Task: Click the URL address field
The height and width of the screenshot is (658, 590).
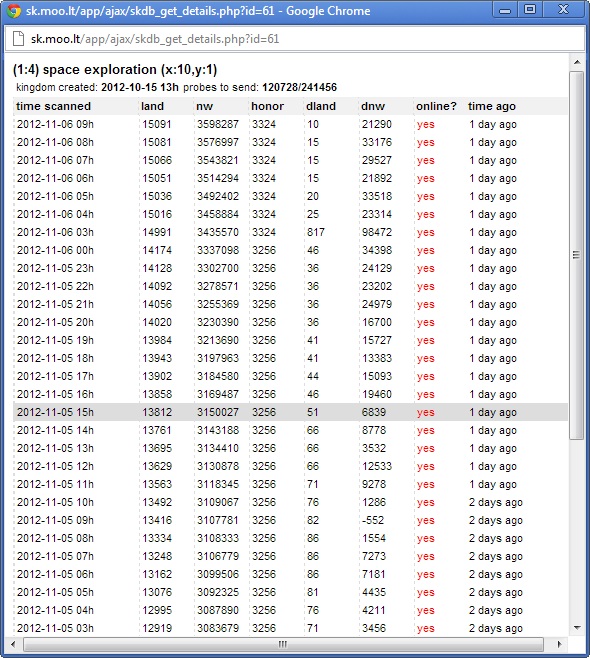Action: pos(295,39)
